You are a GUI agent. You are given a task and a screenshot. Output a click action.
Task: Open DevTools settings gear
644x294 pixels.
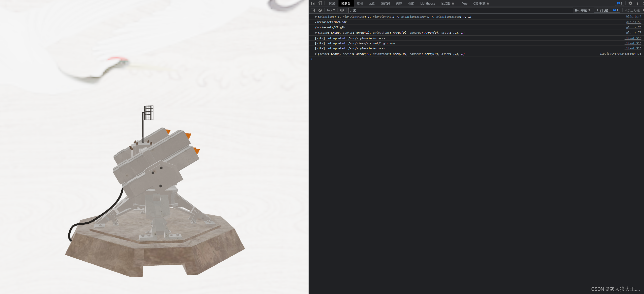[630, 3]
